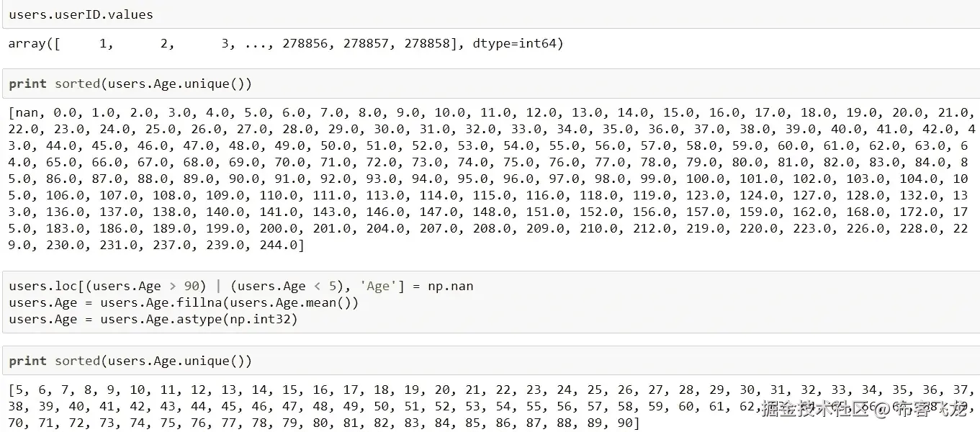Click the fillna code line
980x432 pixels.
(184, 302)
